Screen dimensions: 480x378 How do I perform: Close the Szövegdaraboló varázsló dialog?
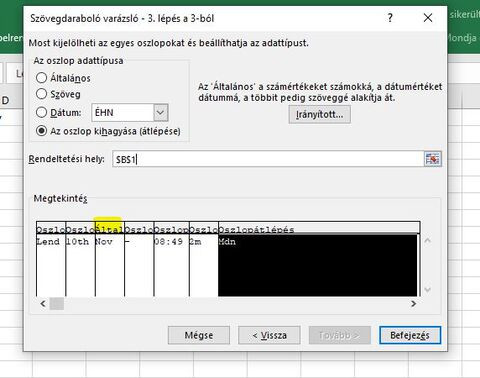pos(428,18)
